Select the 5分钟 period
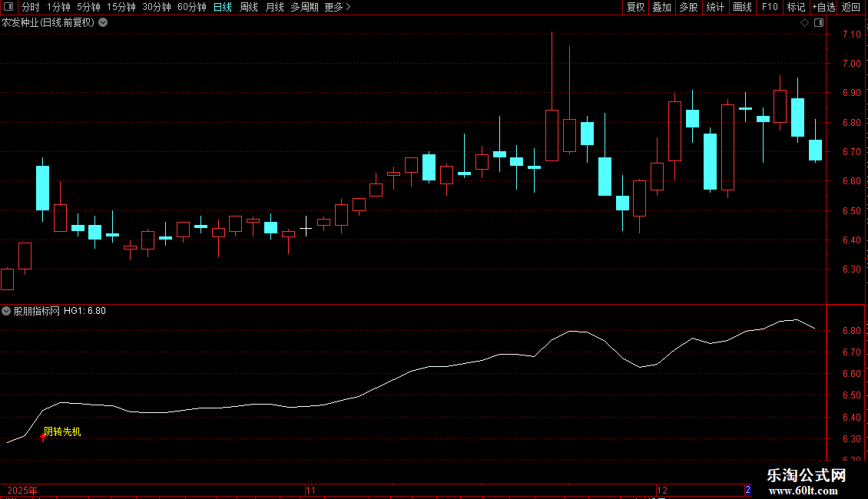868x499 pixels. click(88, 7)
